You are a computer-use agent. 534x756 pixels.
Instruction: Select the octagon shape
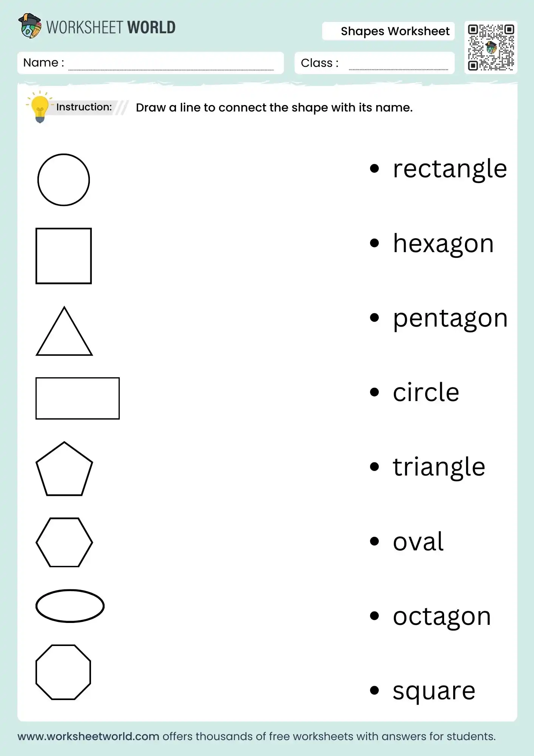coord(63,672)
